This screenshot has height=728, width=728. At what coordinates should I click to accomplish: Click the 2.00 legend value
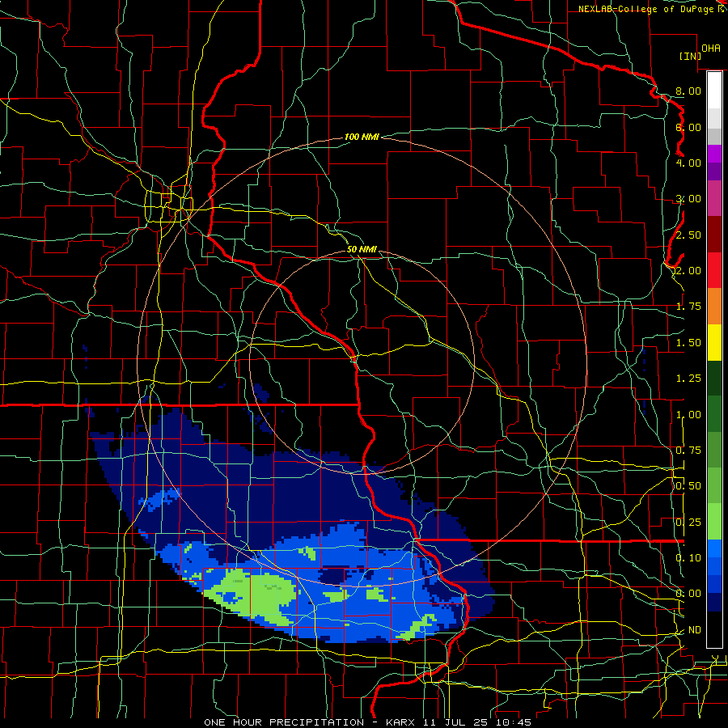pos(688,271)
